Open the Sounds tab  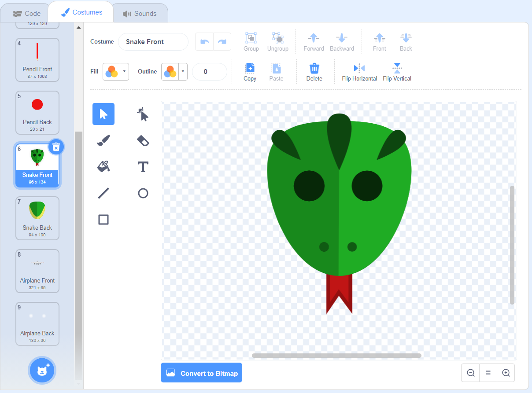point(140,13)
